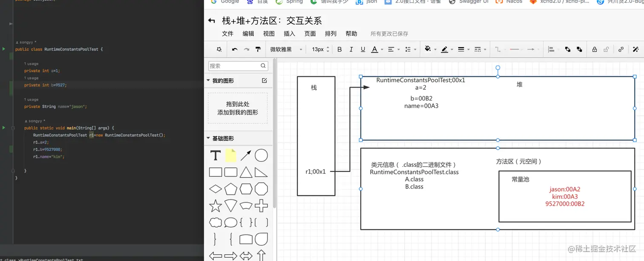Select the octagon shape
The height and width of the screenshot is (261, 644).
tap(261, 189)
